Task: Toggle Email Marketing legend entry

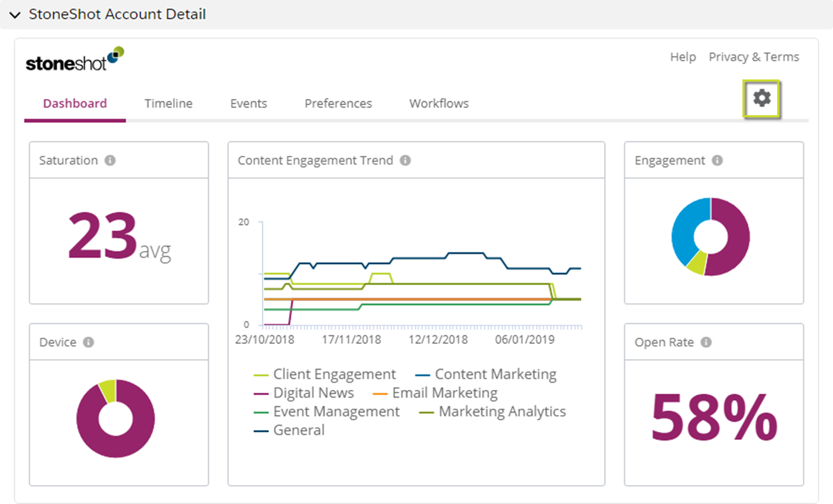Action: pos(435,393)
